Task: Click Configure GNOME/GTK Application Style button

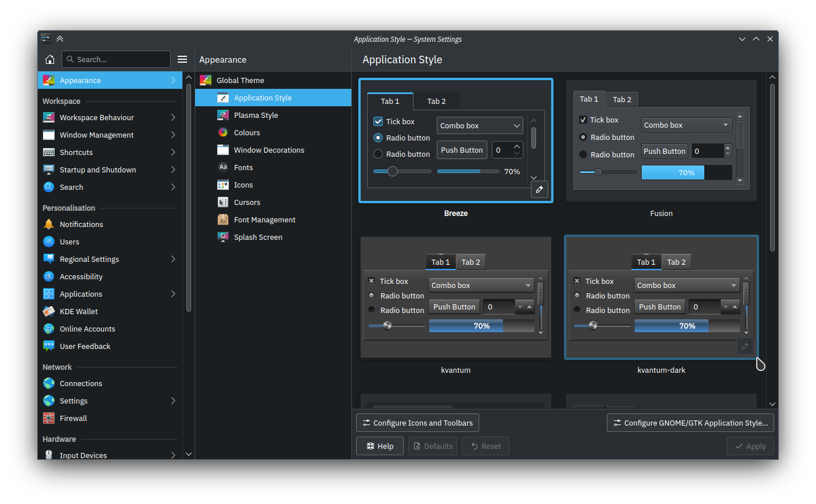Action: 691,423
